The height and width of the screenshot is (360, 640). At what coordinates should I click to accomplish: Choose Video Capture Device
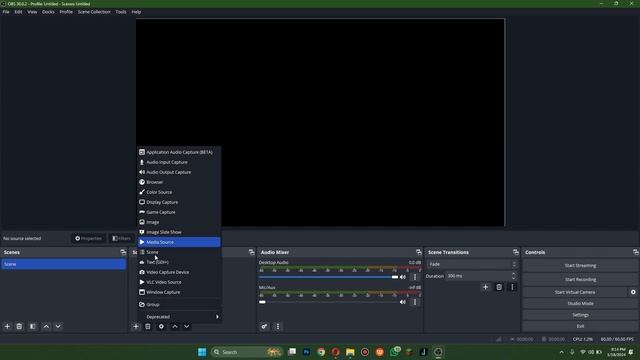[180, 272]
